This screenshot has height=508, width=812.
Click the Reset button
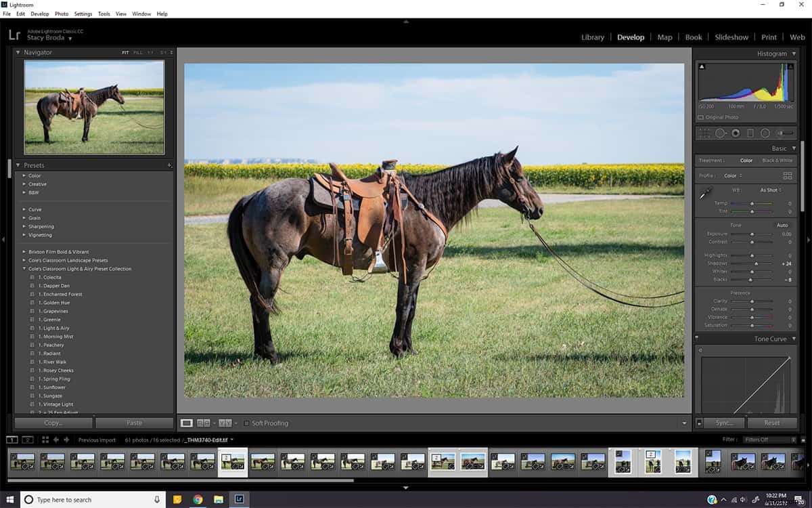(x=771, y=423)
